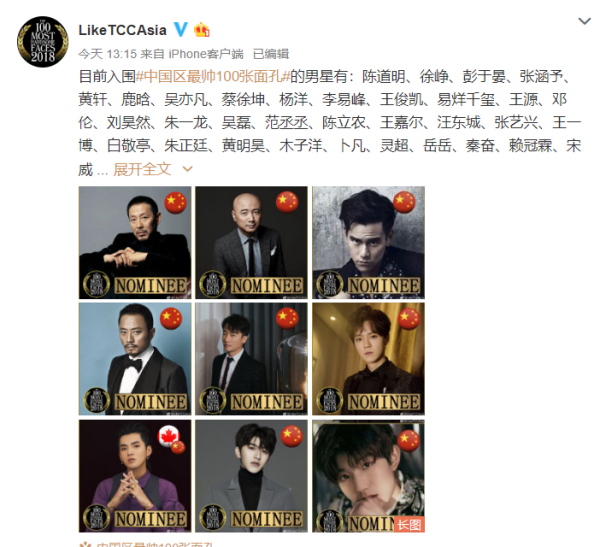Screen dimensions: 600x547
Task: Open first nominee photo with man in black
Action: pos(135,242)
